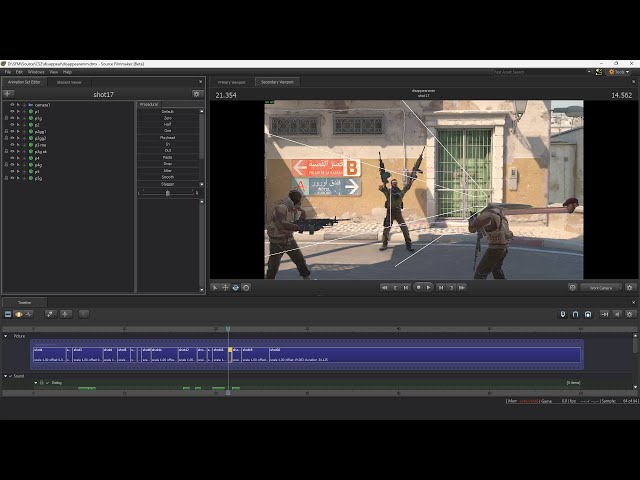Open the Windows menu
Screen dimensions: 640x480
(x=36, y=72)
